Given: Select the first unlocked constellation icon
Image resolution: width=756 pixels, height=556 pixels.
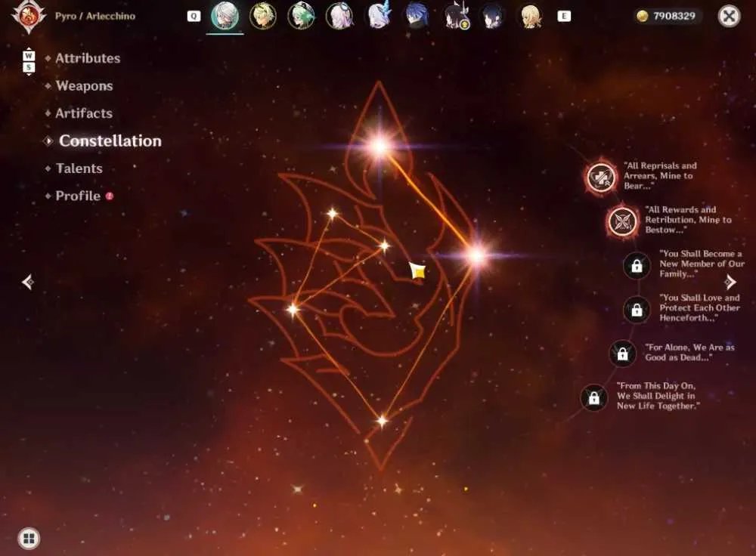Looking at the screenshot, I should (x=601, y=177).
